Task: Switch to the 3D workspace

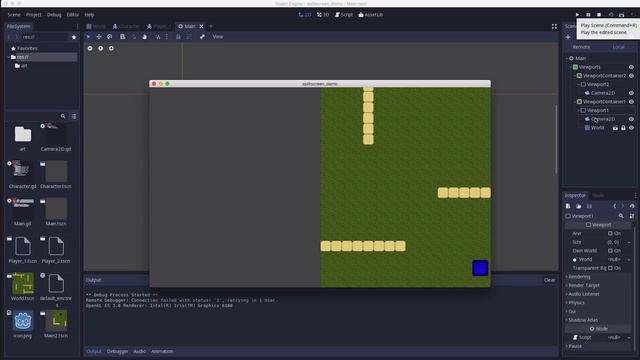Action: [323, 15]
